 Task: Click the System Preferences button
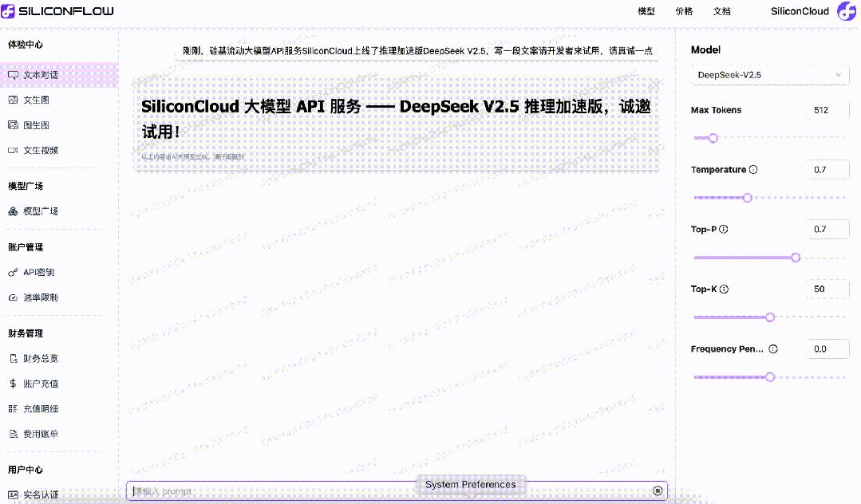click(470, 484)
